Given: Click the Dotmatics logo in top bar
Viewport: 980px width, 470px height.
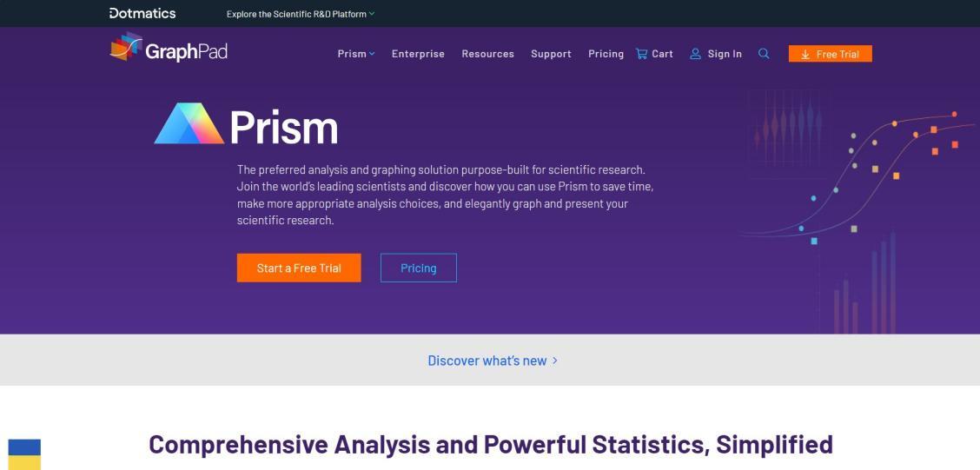Looking at the screenshot, I should [x=142, y=13].
